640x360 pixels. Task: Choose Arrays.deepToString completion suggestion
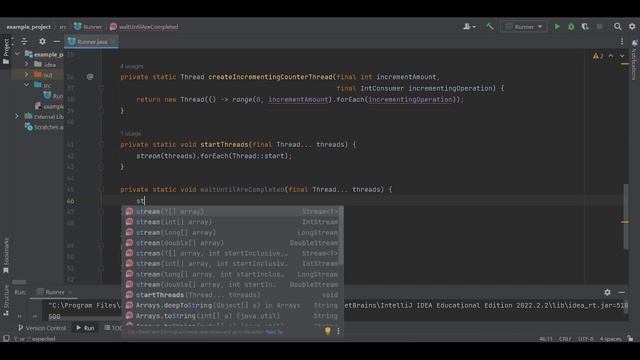[x=231, y=305]
